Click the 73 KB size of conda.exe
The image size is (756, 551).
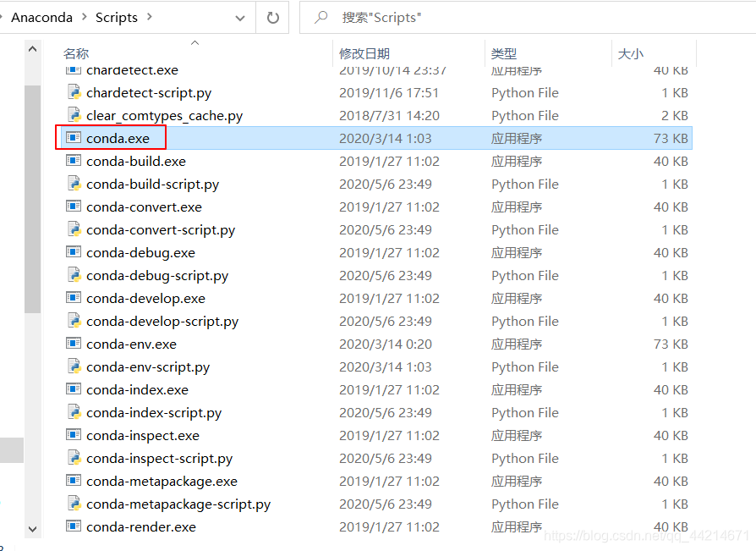pos(671,139)
